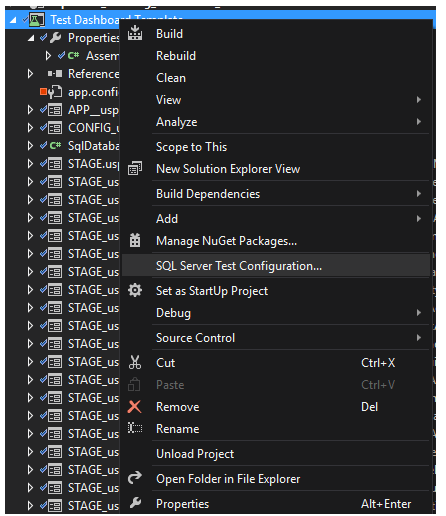Click the C# file icon beside Assem
This screenshot has height=516, width=446.
73,56
